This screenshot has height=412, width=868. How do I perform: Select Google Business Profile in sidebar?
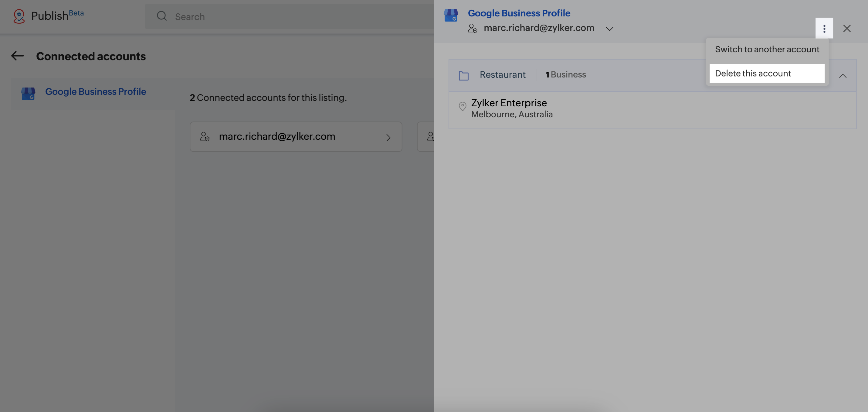[x=93, y=94]
